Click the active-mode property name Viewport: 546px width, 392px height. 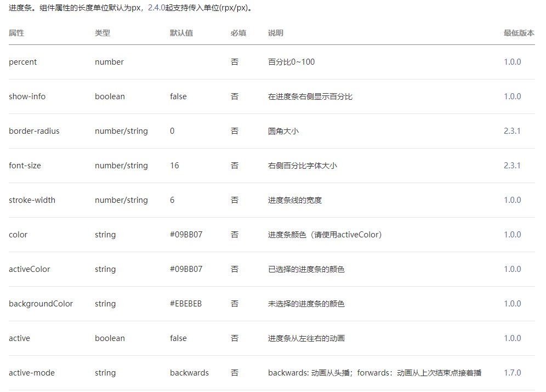(x=31, y=372)
